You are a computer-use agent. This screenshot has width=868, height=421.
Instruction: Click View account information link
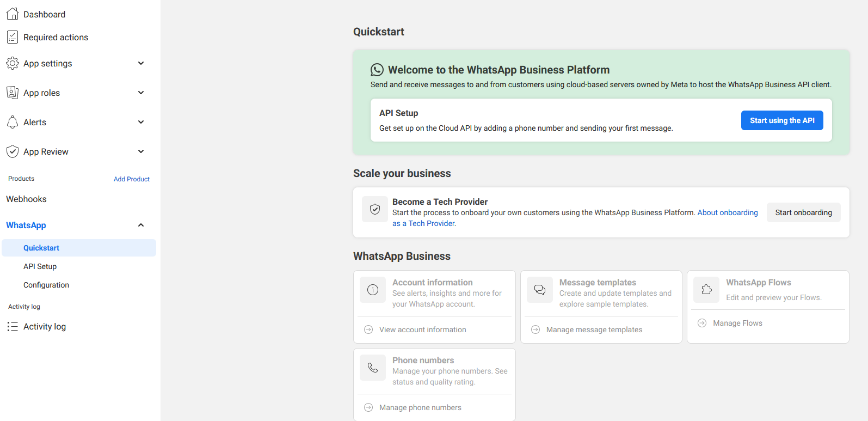click(x=423, y=330)
